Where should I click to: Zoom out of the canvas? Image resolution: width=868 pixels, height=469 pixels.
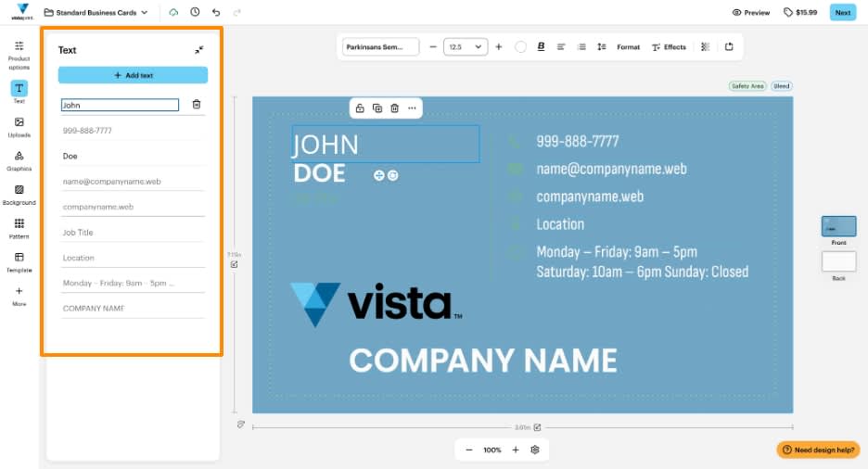coord(469,450)
